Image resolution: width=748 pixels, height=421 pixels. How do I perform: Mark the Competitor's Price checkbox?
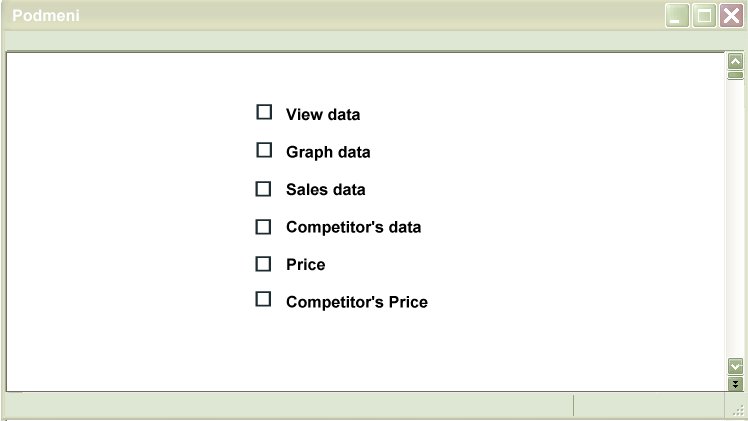(x=264, y=299)
